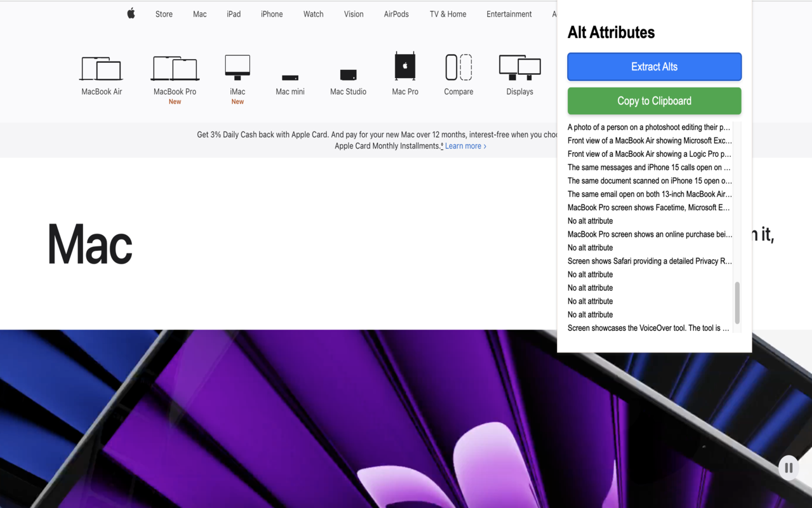Open AirPods in the navigation bar
812x508 pixels.
click(396, 14)
